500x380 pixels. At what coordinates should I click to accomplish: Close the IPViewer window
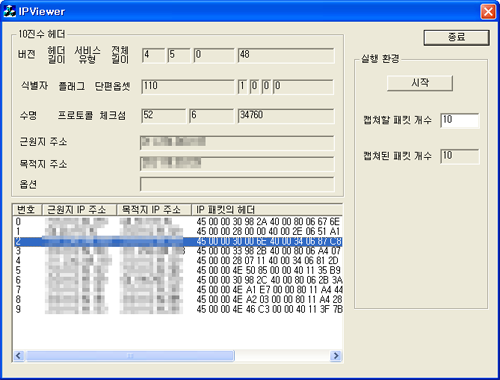coord(488,12)
